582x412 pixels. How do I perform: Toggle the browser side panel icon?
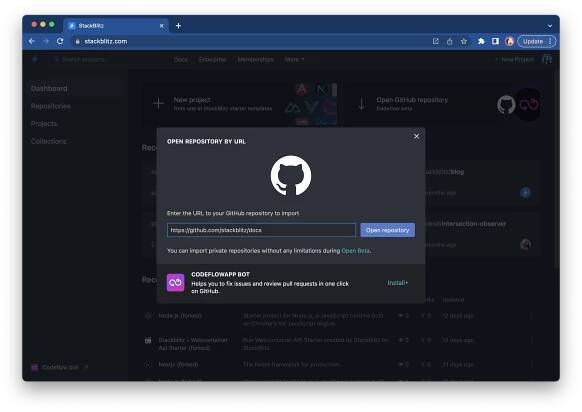tap(496, 41)
